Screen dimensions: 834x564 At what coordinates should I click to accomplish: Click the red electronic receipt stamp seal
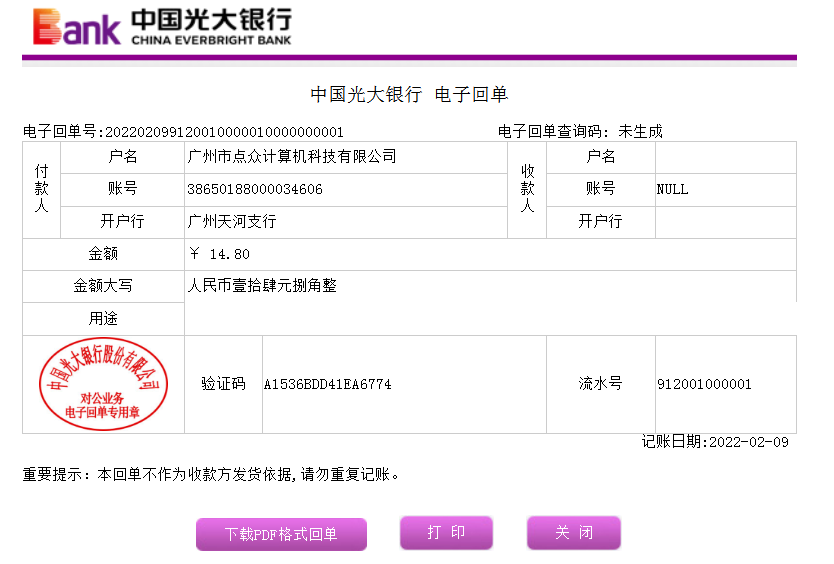(102, 384)
